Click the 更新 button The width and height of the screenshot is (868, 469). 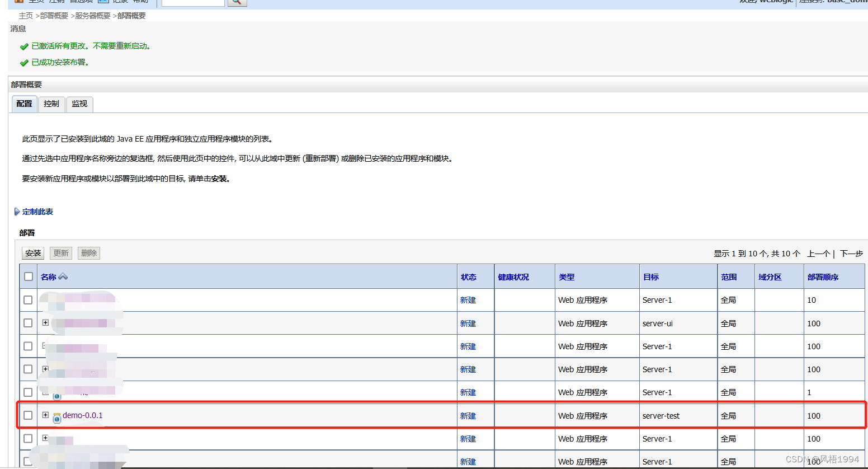[61, 253]
